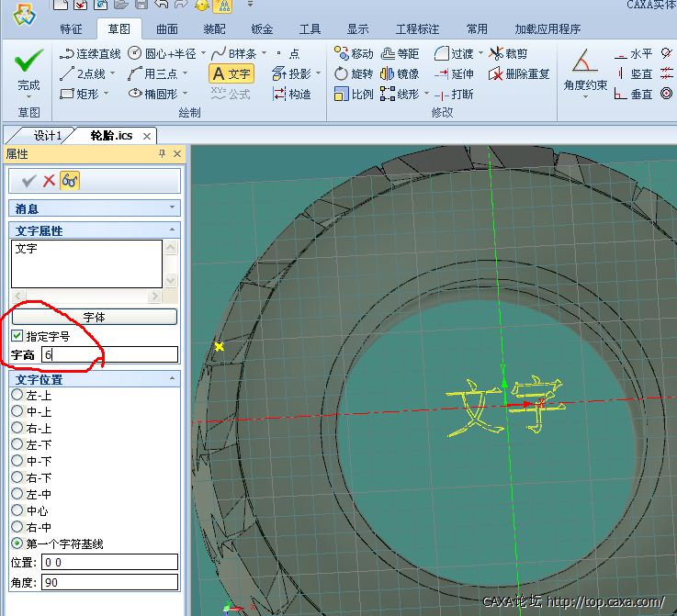
Task: Select the 点 point tool
Action: pyautogui.click(x=288, y=54)
